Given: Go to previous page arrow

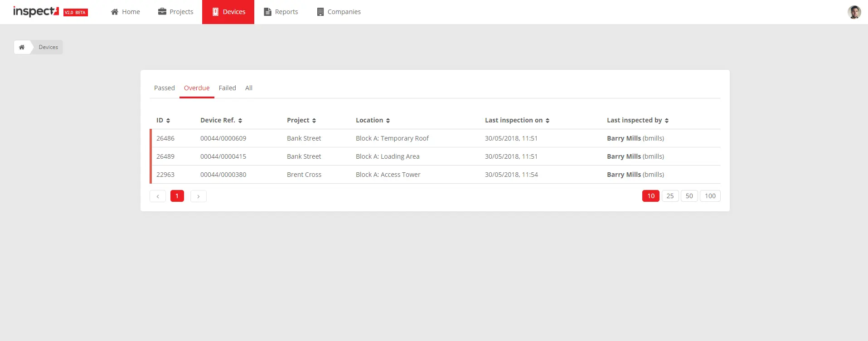Looking at the screenshot, I should click(x=158, y=196).
